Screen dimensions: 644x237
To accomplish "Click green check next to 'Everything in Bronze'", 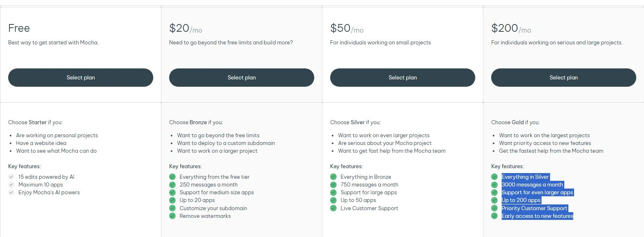I will coord(333,177).
